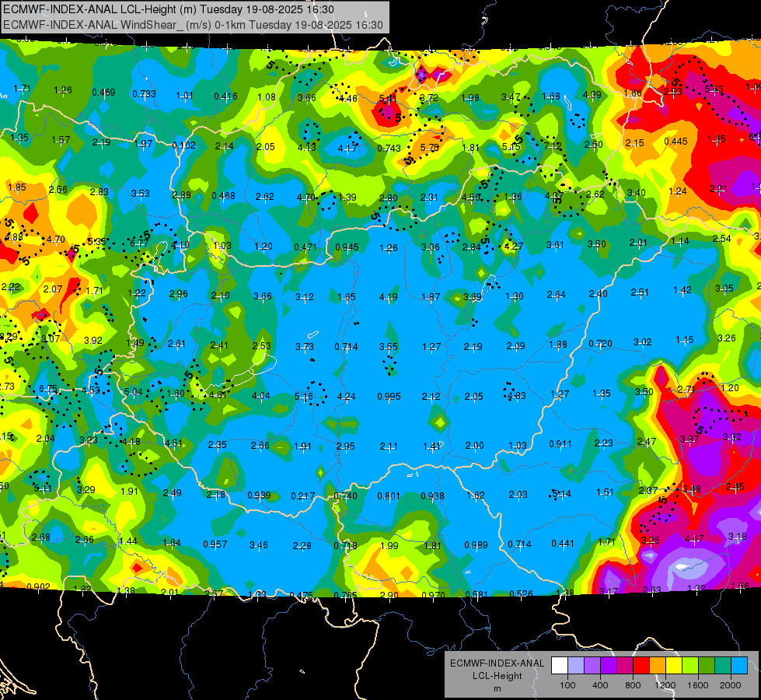The image size is (761, 700).
Task: Click the wind shear value 5.04
Action: [134, 392]
